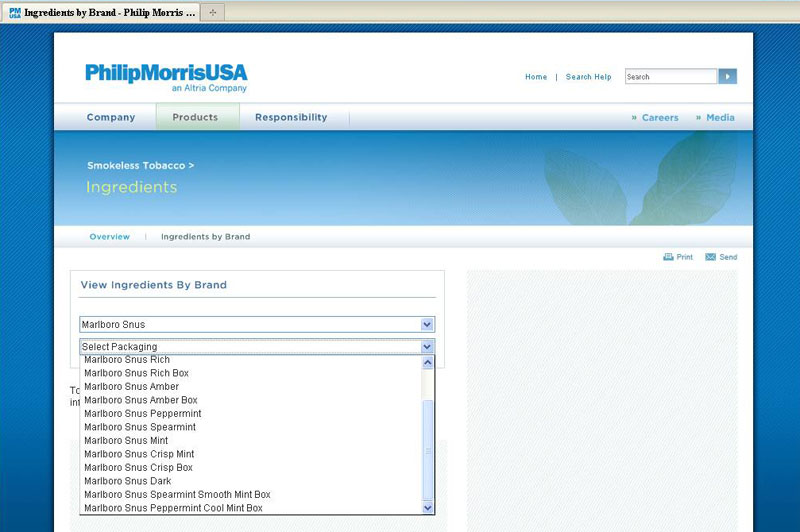
Task: Collapse the Select Packaging dropdown
Action: 427,346
